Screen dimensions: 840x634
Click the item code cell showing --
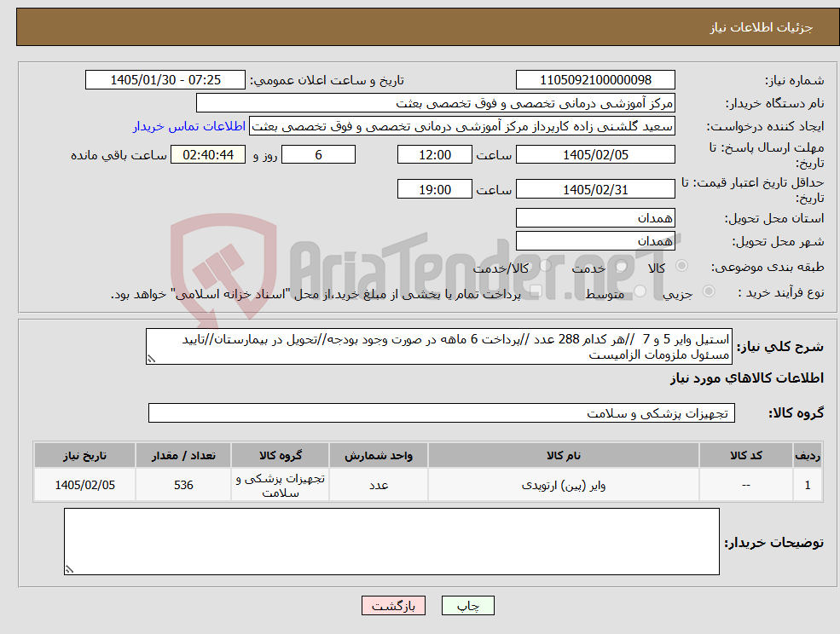(x=745, y=485)
